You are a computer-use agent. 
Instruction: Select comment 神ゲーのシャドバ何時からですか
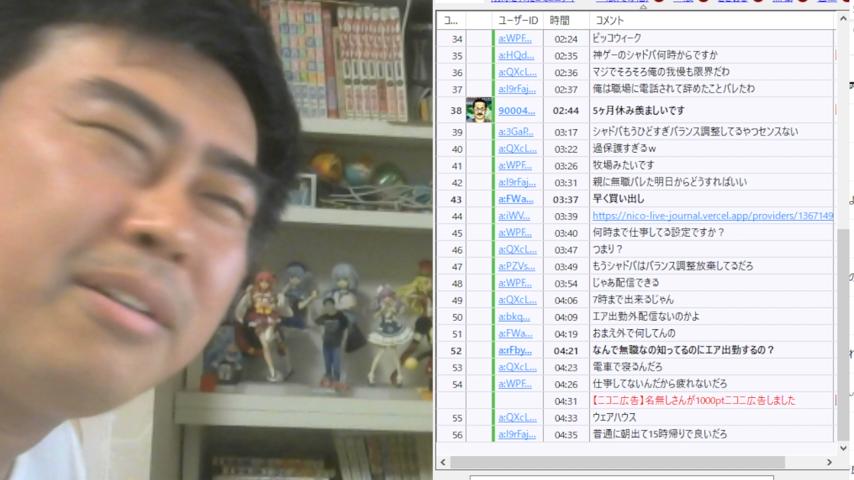[655, 55]
